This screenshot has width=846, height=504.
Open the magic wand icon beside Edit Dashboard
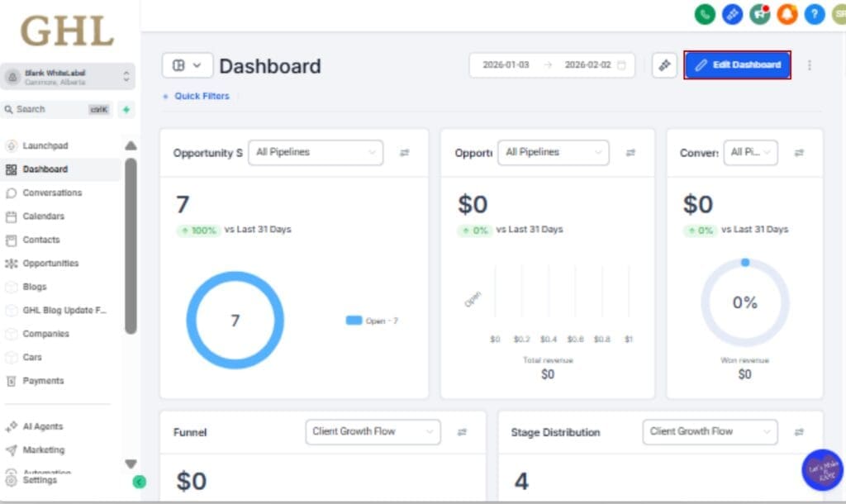coord(665,64)
